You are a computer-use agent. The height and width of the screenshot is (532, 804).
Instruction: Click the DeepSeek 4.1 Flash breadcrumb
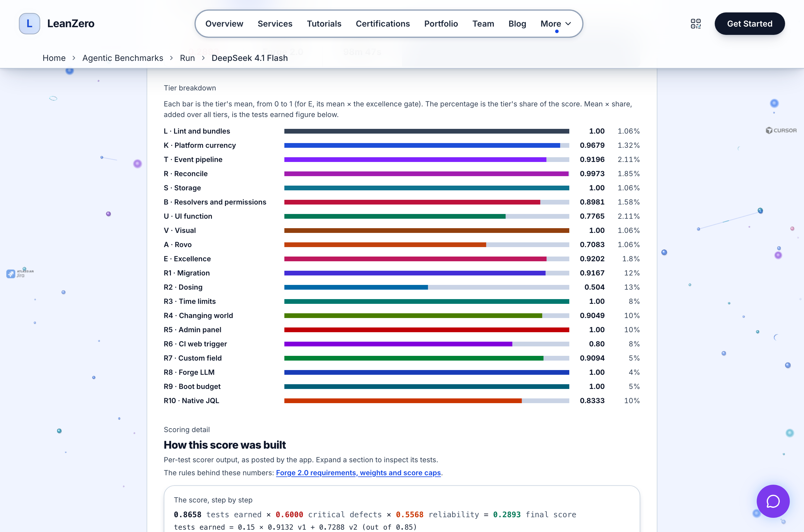pyautogui.click(x=249, y=58)
